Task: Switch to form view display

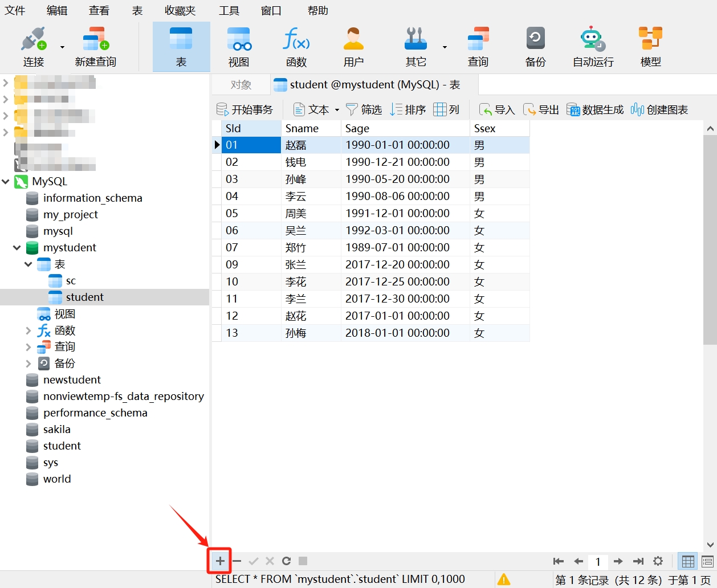Action: point(707,561)
